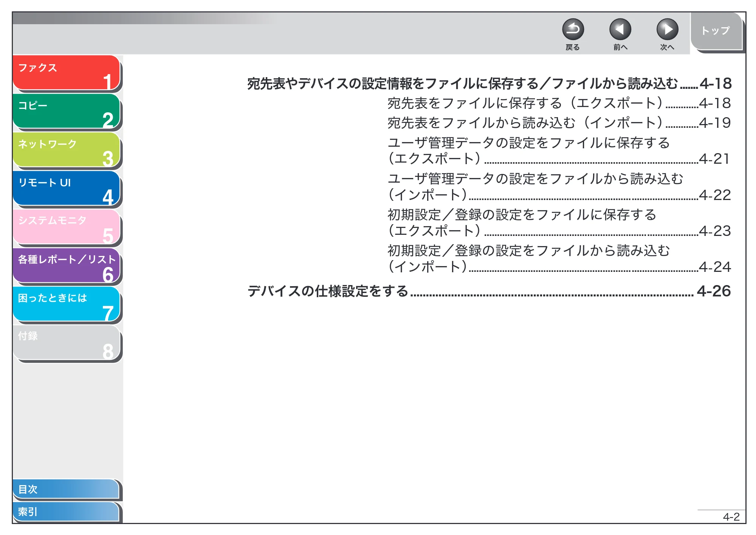The width and height of the screenshot is (756, 535).
Task: Click page number 4-24
Action: click(x=715, y=267)
